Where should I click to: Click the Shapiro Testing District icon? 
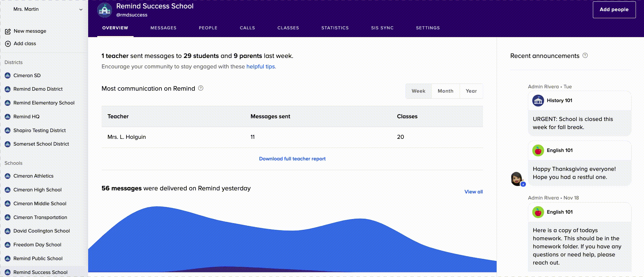(7, 131)
